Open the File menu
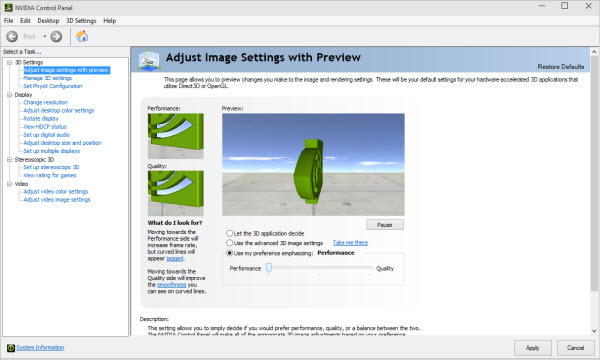This screenshot has width=600, height=360. [x=8, y=21]
